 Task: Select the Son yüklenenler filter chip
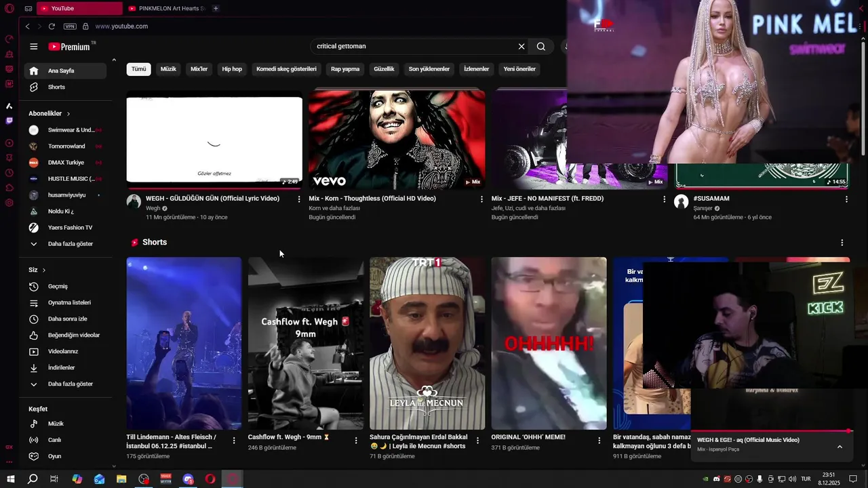tap(429, 69)
